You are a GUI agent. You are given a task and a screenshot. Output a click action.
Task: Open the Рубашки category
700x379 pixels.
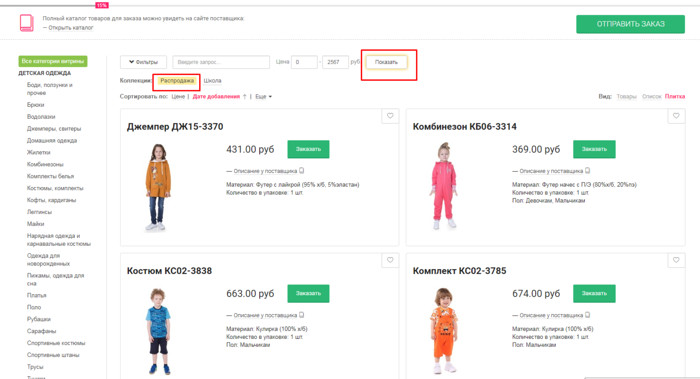(x=39, y=319)
